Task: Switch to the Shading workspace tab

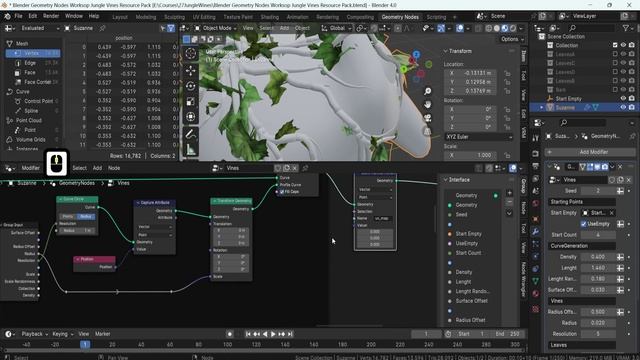Action: [270, 17]
